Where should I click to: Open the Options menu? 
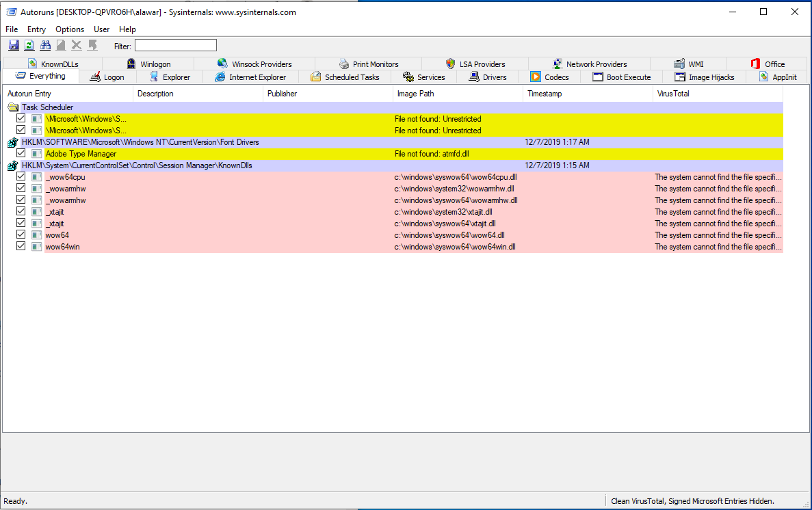pos(70,29)
